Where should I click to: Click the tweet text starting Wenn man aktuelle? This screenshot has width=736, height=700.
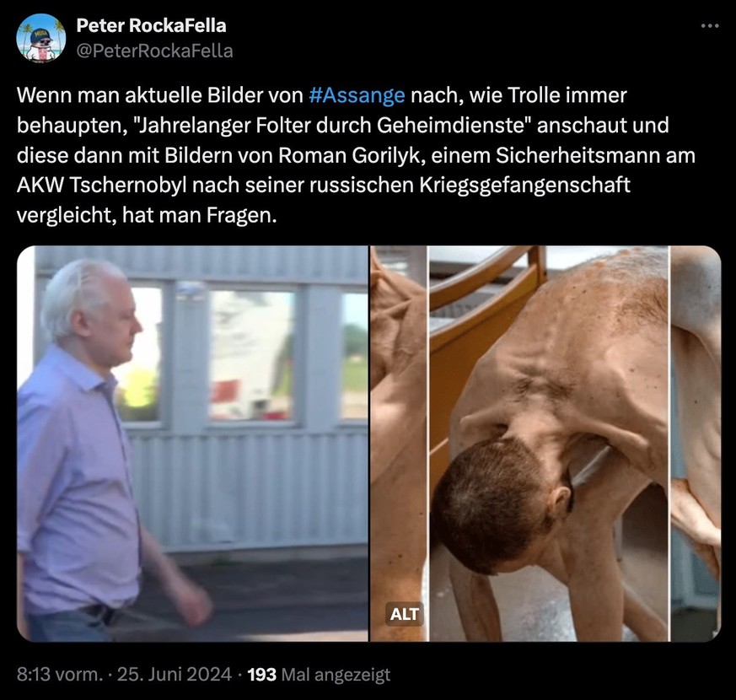357,155
